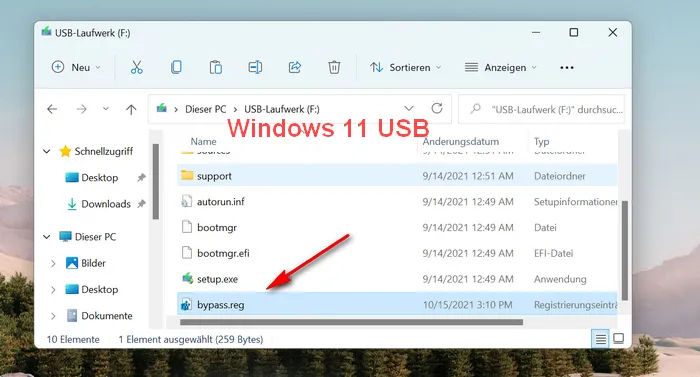Viewport: 700px width, 377px height.
Task: Click the search box for USB-Laufwerk
Action: tap(542, 109)
